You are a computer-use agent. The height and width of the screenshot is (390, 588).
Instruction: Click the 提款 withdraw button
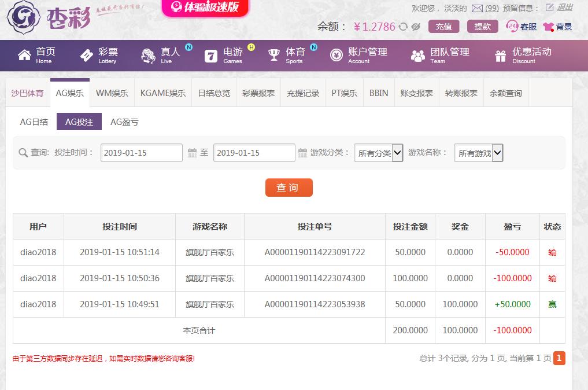click(x=482, y=27)
